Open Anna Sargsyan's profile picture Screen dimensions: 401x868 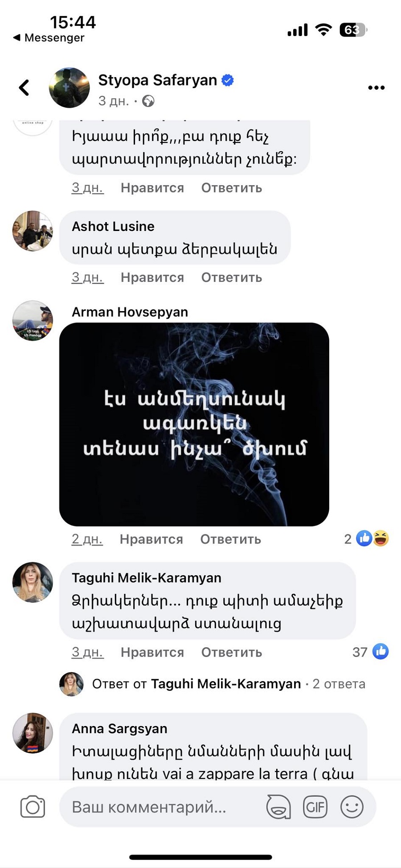33,733
